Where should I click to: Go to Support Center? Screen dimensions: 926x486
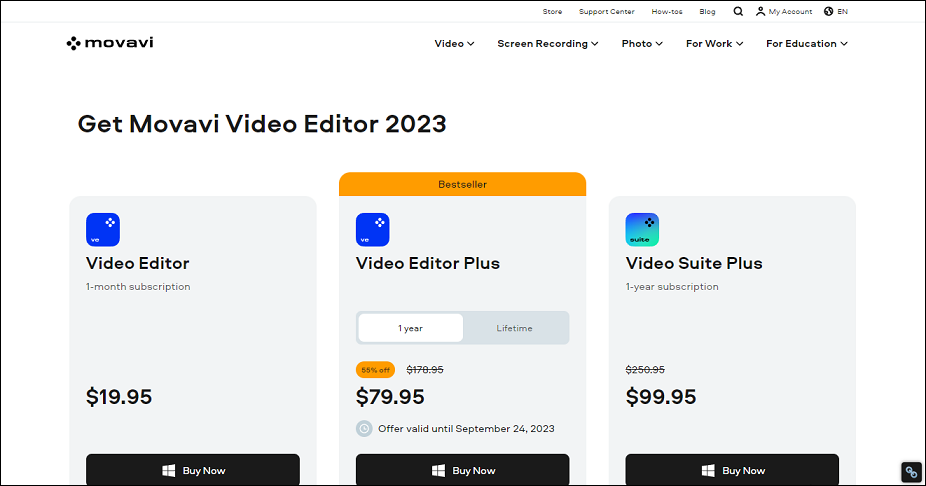point(607,11)
